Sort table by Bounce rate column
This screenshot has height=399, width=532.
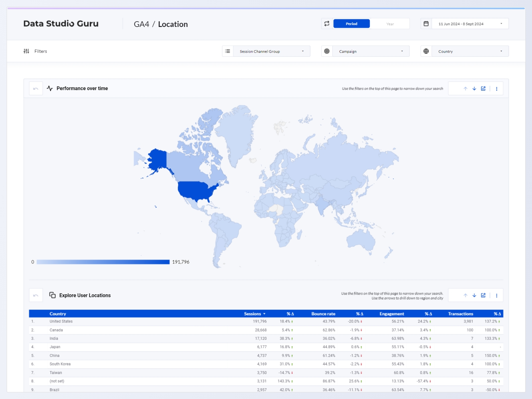(323, 314)
